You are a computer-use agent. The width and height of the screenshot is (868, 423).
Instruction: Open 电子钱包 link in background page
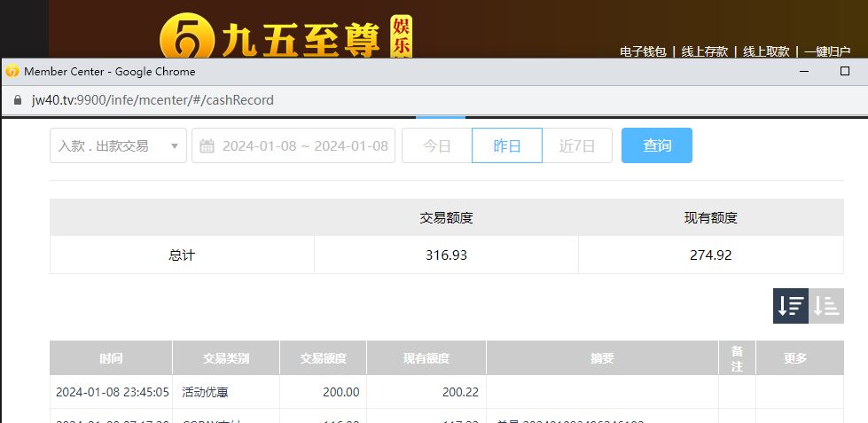click(x=643, y=51)
